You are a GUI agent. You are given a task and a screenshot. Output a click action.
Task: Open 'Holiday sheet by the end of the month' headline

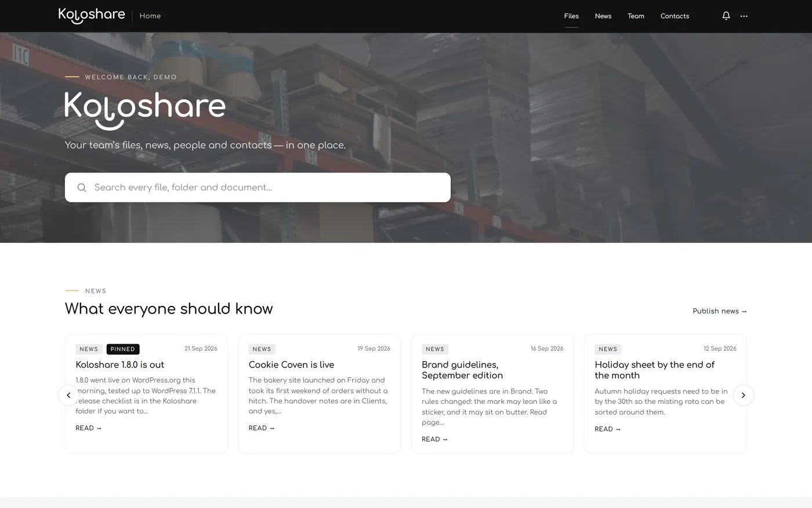tap(654, 370)
